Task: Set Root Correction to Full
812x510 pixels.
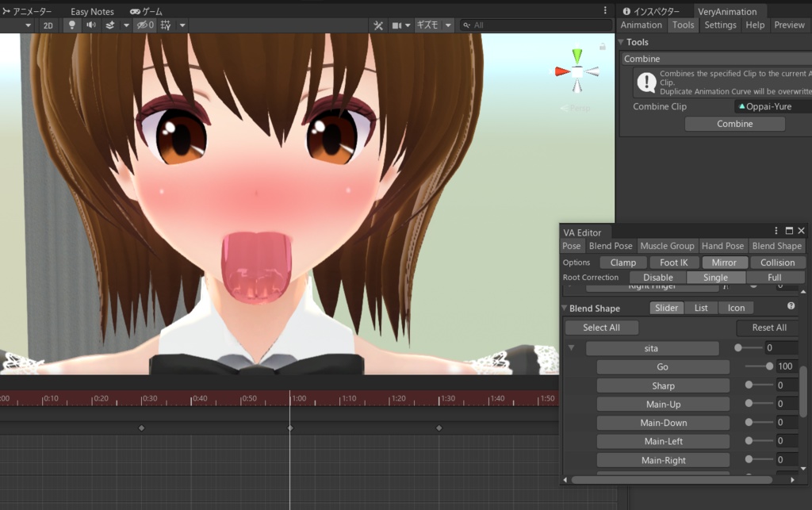Action: pyautogui.click(x=776, y=277)
